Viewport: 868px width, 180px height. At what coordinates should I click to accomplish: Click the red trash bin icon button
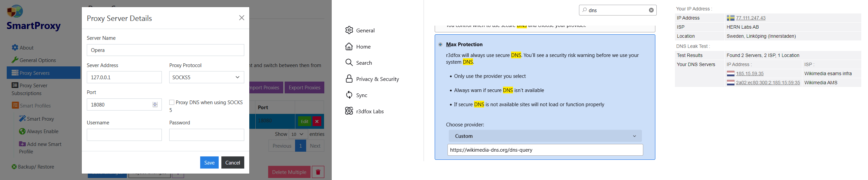318,172
